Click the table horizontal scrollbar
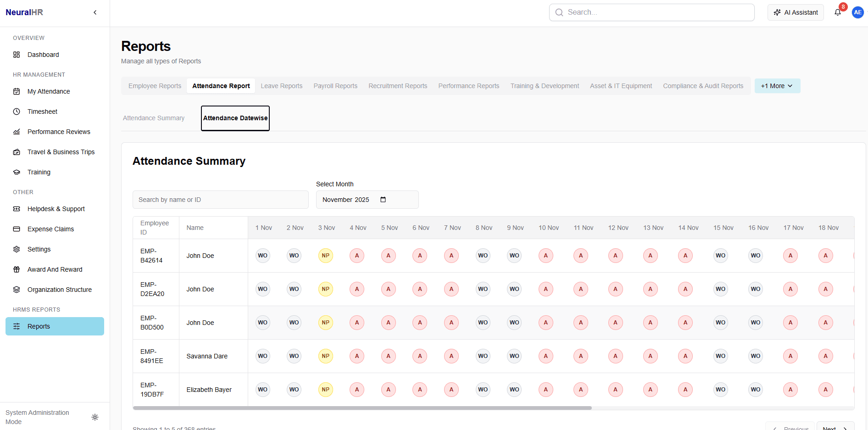868x430 pixels. click(362, 408)
